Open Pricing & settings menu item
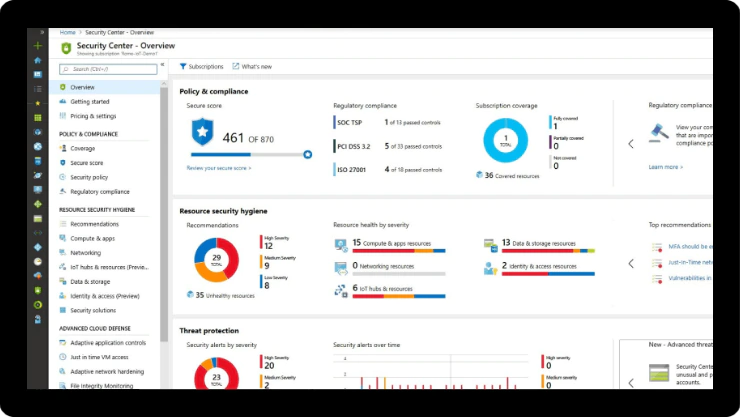 coord(93,116)
